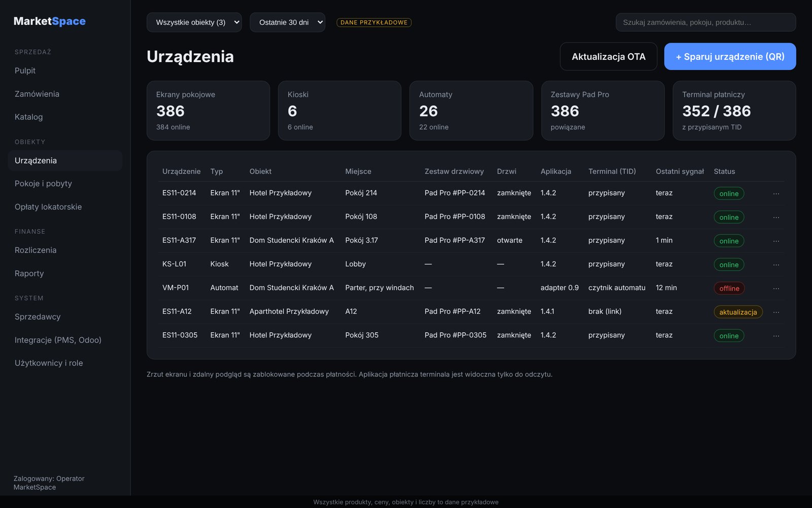Click the Automaty summary card
The height and width of the screenshot is (508, 812).
pyautogui.click(x=471, y=111)
